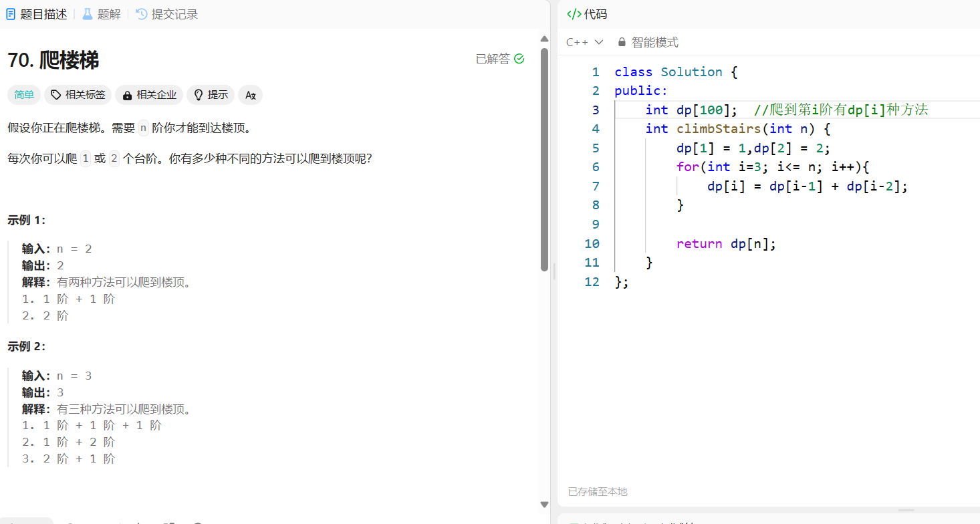Open the 提交记录 tab

tap(167, 14)
